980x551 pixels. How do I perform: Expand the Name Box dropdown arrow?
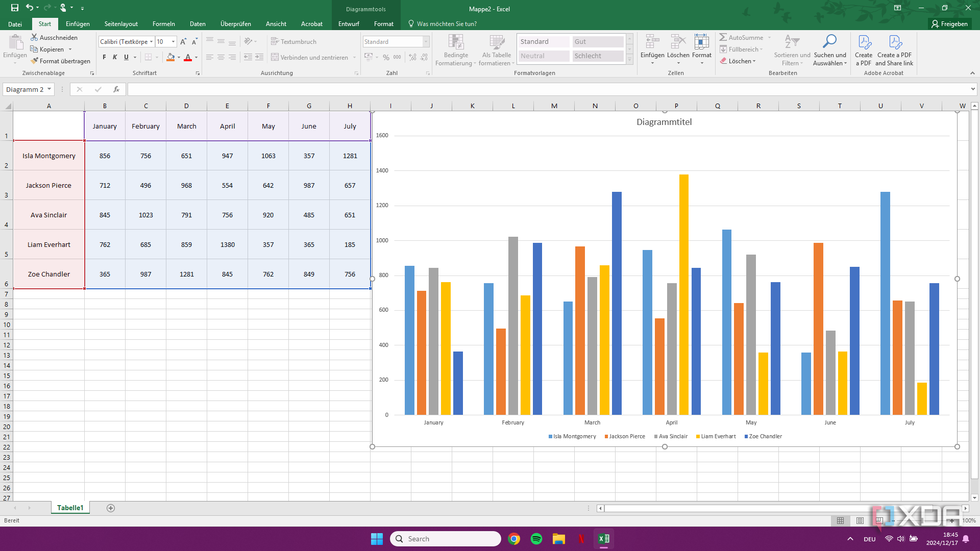(49, 89)
